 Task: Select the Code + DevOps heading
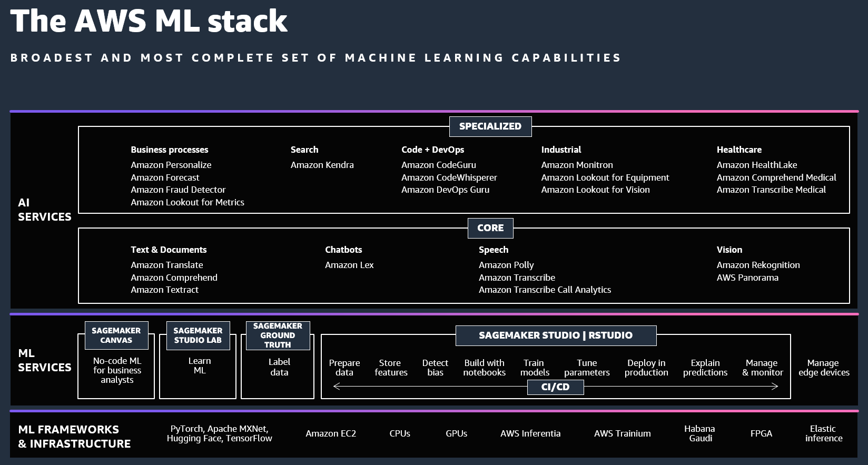(x=433, y=150)
